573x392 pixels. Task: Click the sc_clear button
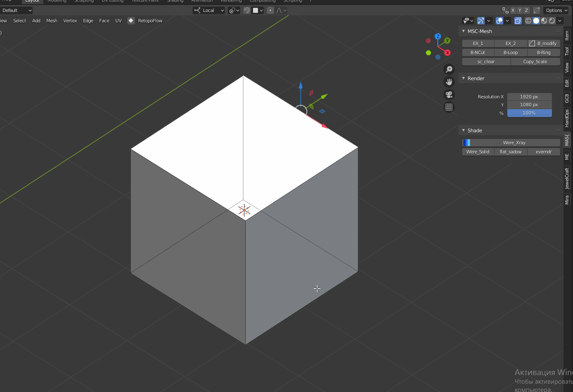(x=486, y=62)
